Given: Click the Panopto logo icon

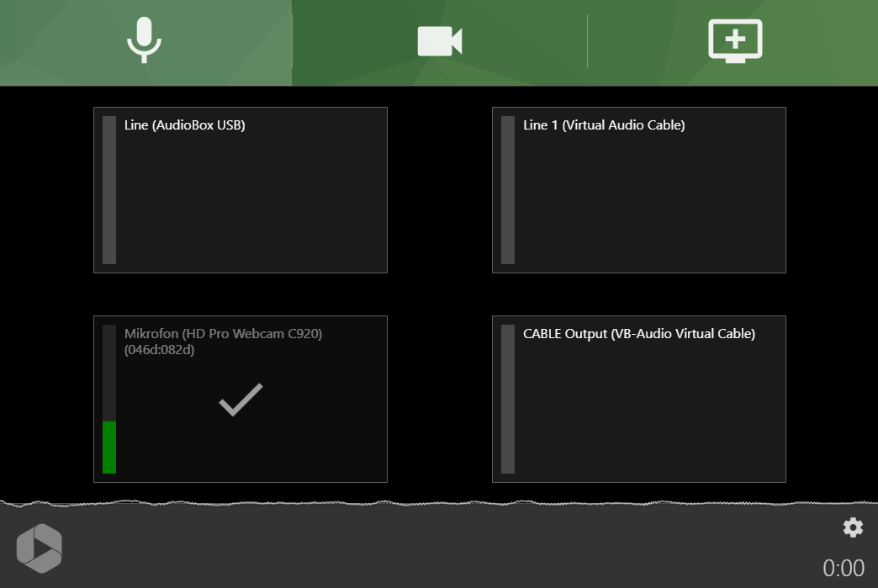Looking at the screenshot, I should pyautogui.click(x=40, y=548).
